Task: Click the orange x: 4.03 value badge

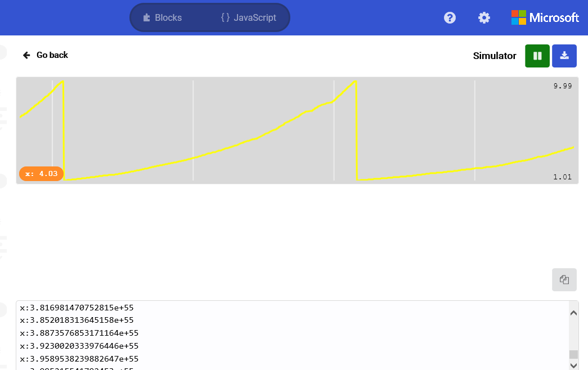Action: pos(41,174)
